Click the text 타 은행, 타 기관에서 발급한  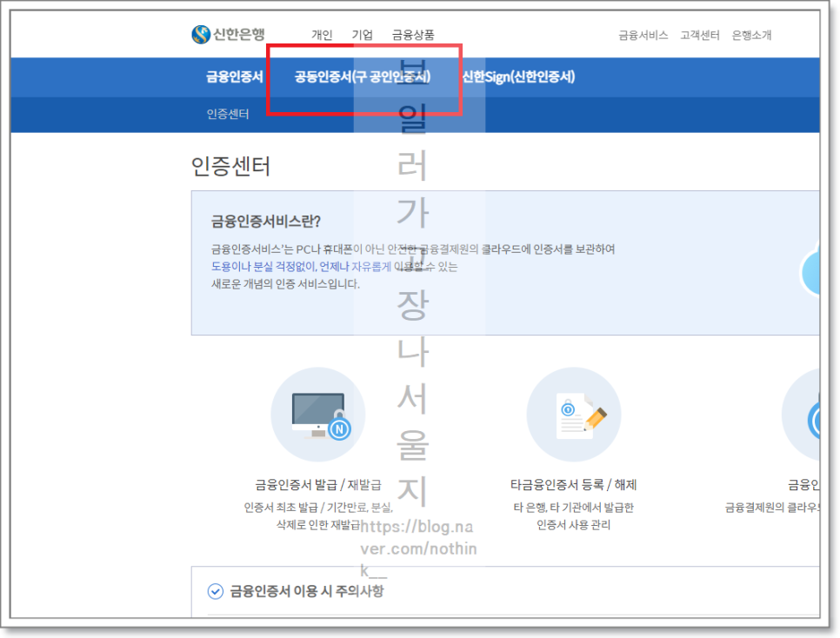coord(573,508)
